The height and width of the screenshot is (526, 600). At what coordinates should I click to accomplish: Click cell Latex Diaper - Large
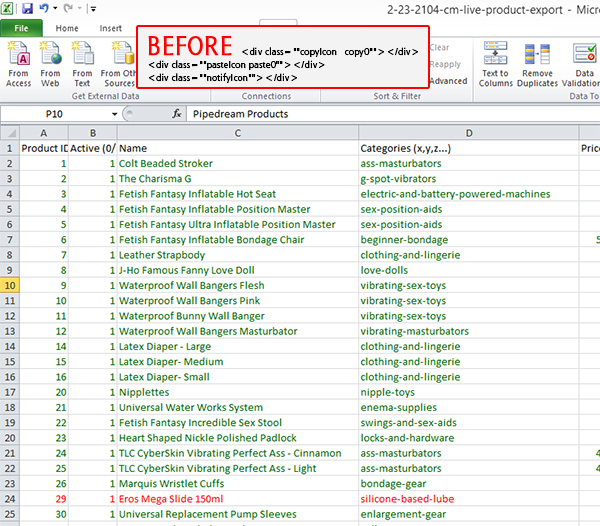pos(238,347)
